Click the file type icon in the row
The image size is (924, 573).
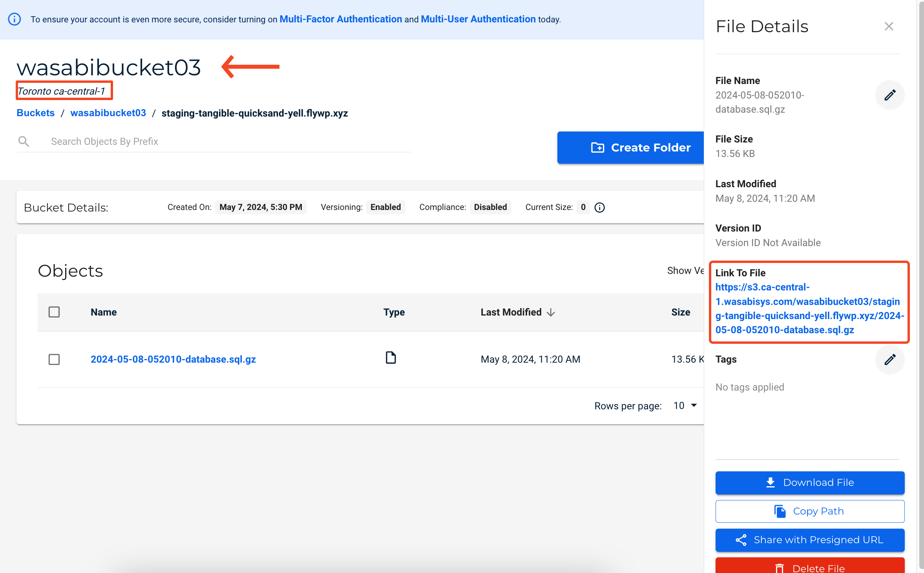[x=391, y=358]
